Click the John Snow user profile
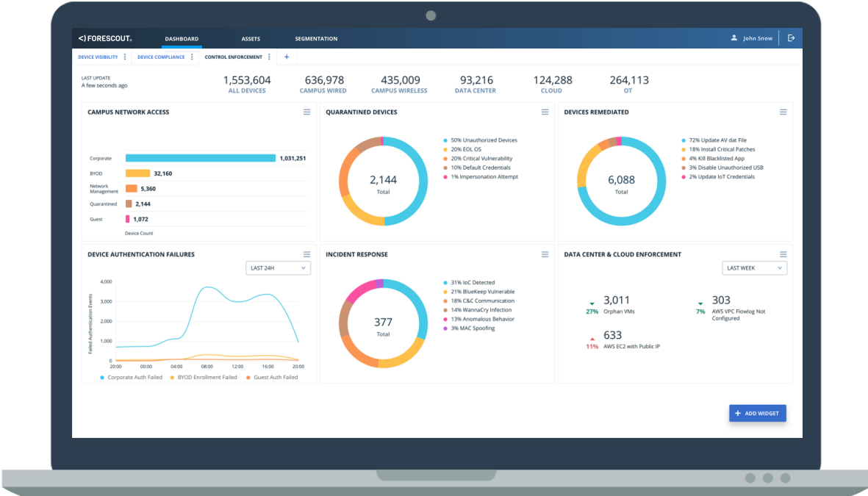868x496 pixels. click(x=752, y=38)
